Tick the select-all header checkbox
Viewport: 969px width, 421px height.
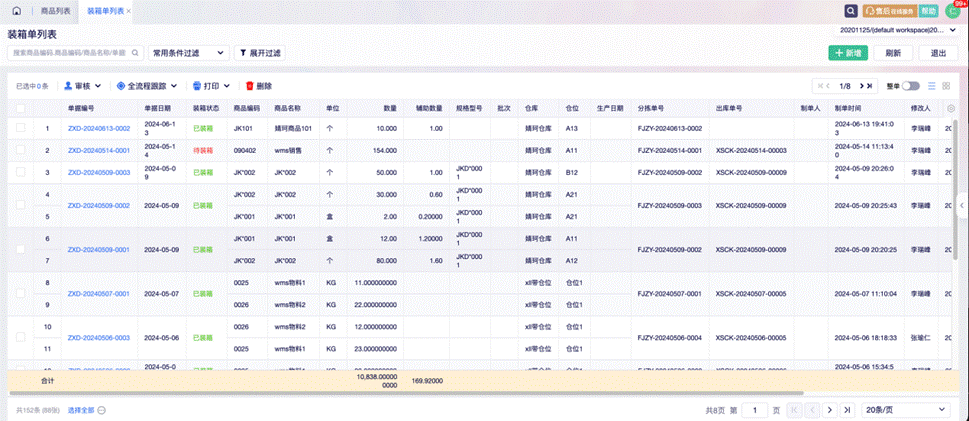pos(21,108)
